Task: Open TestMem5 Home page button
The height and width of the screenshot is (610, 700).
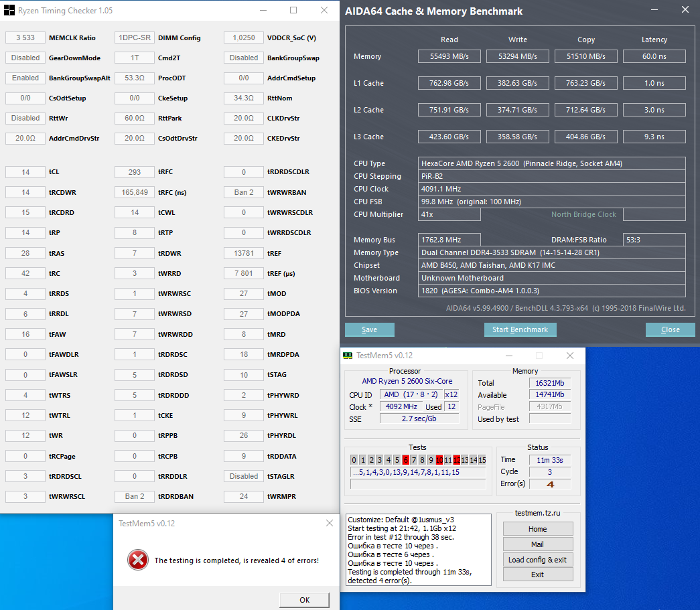Action: (537, 529)
